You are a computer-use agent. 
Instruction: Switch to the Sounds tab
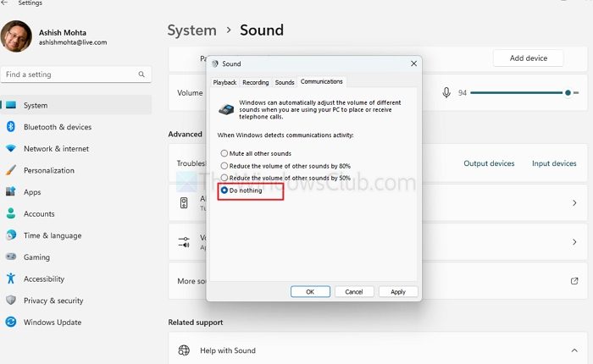tap(285, 82)
